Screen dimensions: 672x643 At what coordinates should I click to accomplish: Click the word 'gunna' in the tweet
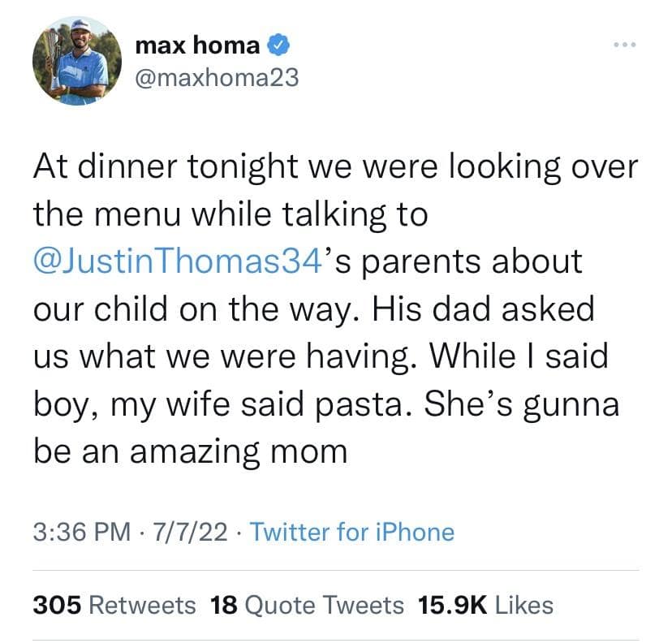pyautogui.click(x=568, y=403)
